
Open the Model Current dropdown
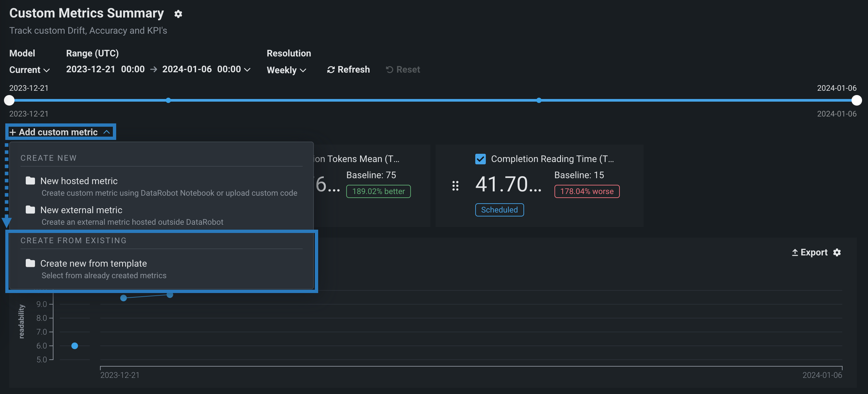29,70
